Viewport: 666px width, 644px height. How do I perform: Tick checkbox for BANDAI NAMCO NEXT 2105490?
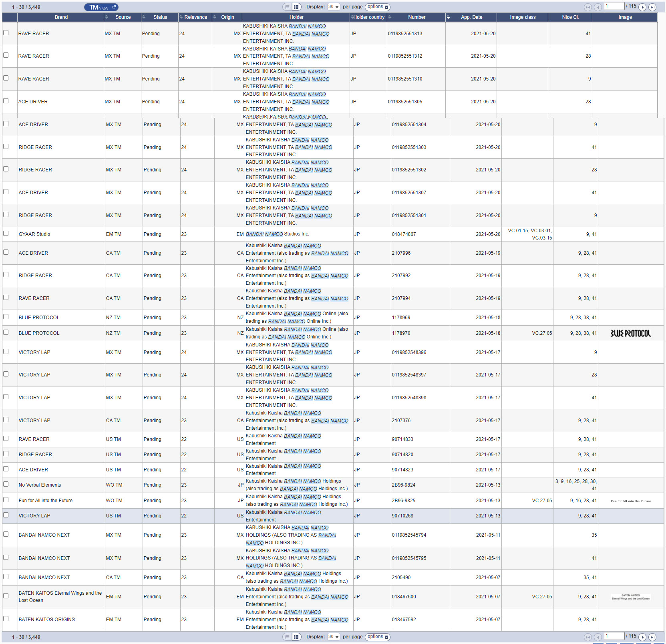click(6, 577)
